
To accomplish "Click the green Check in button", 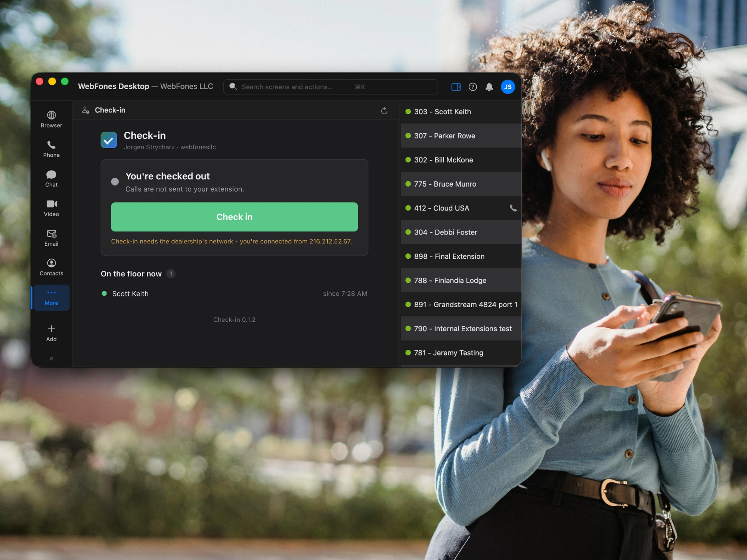I will [x=234, y=217].
